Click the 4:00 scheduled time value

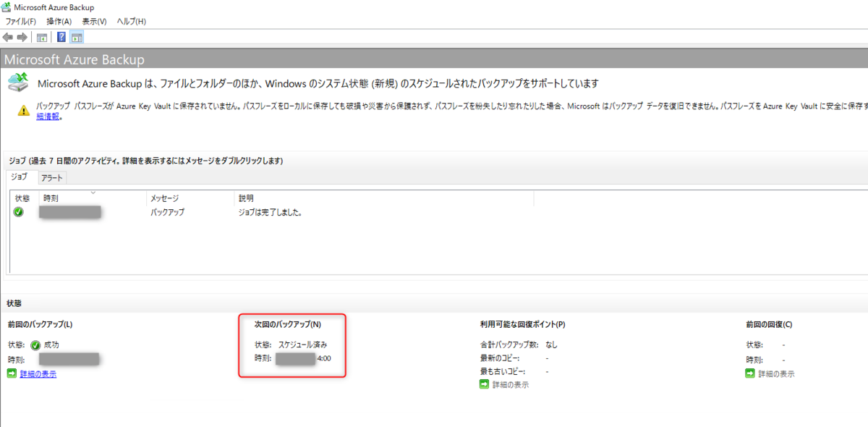tap(324, 358)
